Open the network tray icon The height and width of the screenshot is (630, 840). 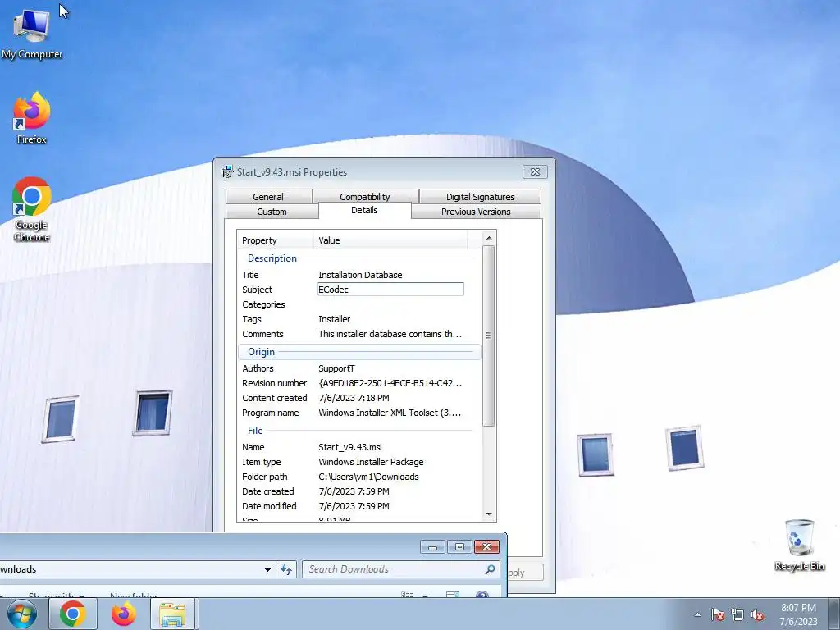click(x=737, y=614)
